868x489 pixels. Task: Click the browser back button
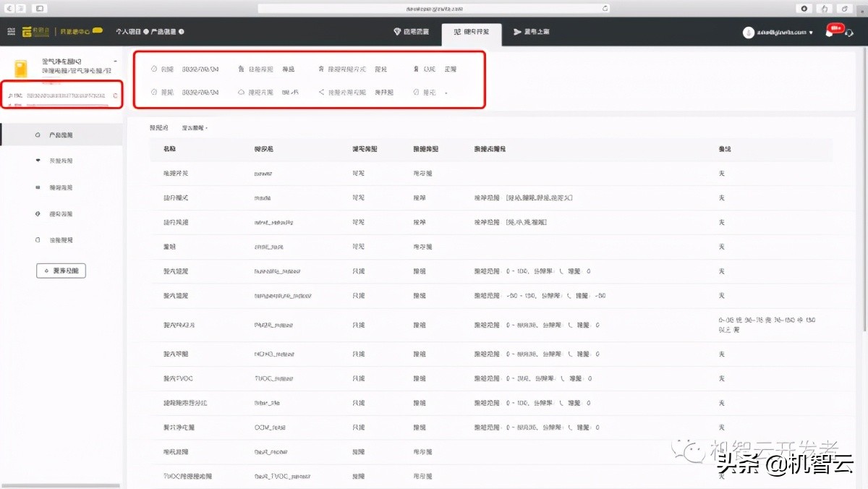tap(8, 8)
